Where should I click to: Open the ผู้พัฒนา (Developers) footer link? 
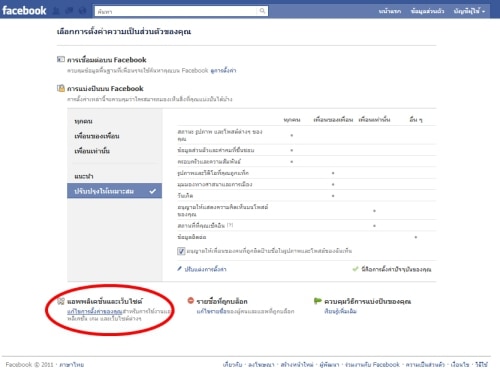329,365
